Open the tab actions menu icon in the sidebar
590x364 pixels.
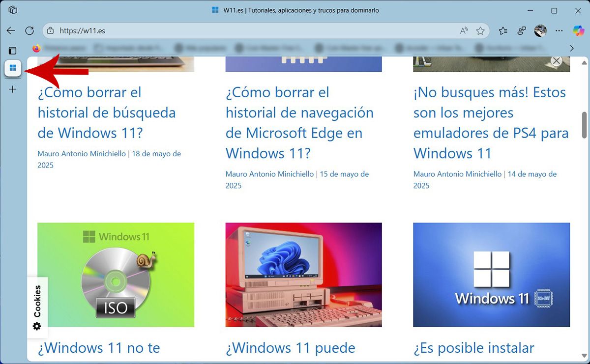pyautogui.click(x=13, y=50)
